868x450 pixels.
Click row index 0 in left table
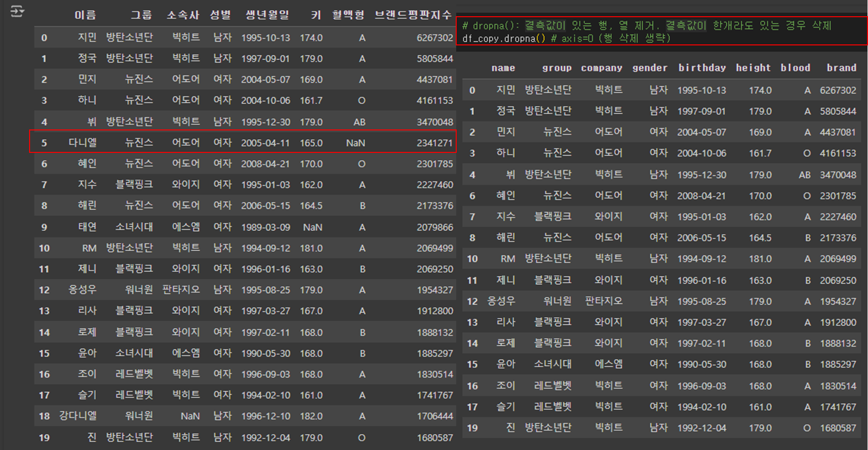click(x=44, y=38)
